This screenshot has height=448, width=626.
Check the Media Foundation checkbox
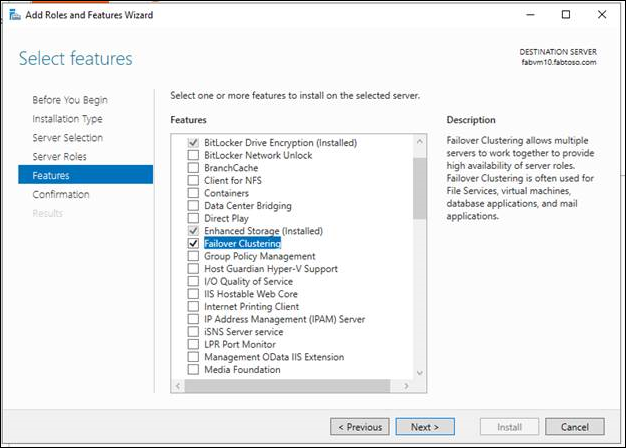[194, 370]
